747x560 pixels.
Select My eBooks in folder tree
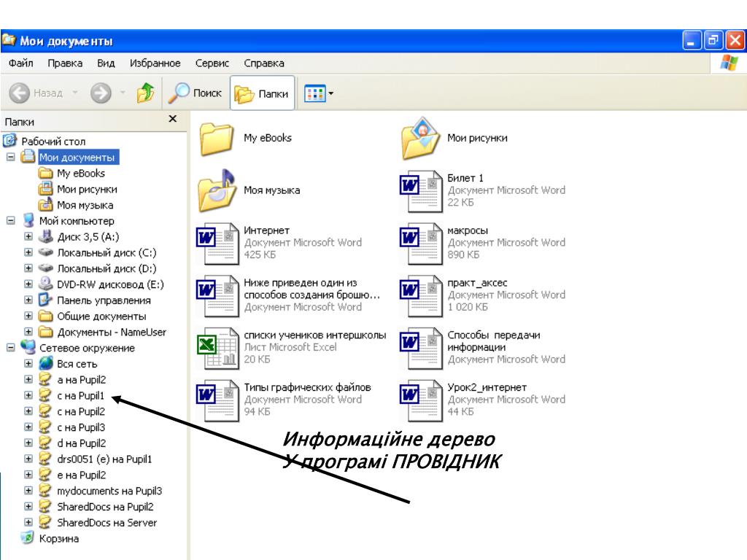click(x=81, y=174)
